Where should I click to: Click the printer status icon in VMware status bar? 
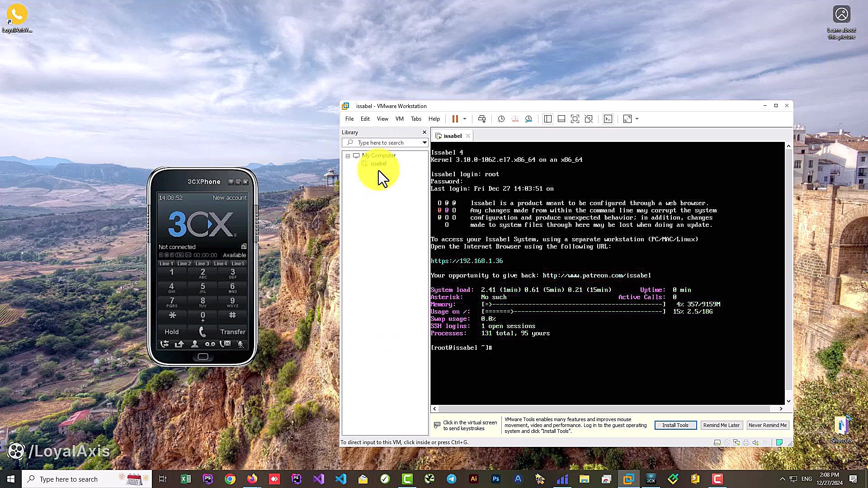coord(746,442)
